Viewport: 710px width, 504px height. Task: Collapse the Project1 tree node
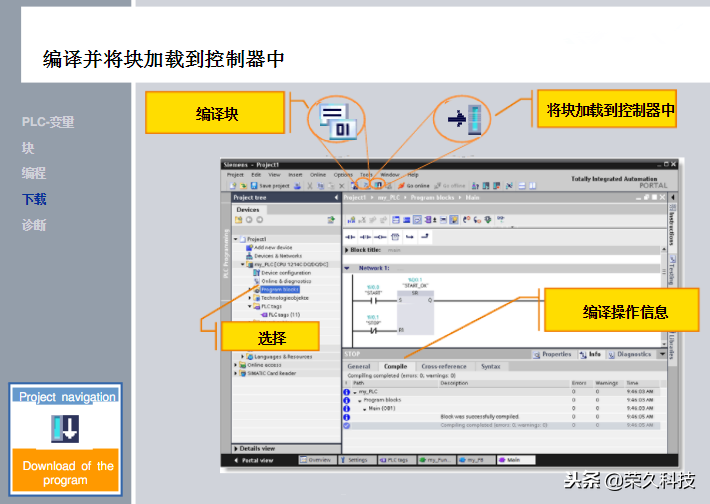point(235,239)
